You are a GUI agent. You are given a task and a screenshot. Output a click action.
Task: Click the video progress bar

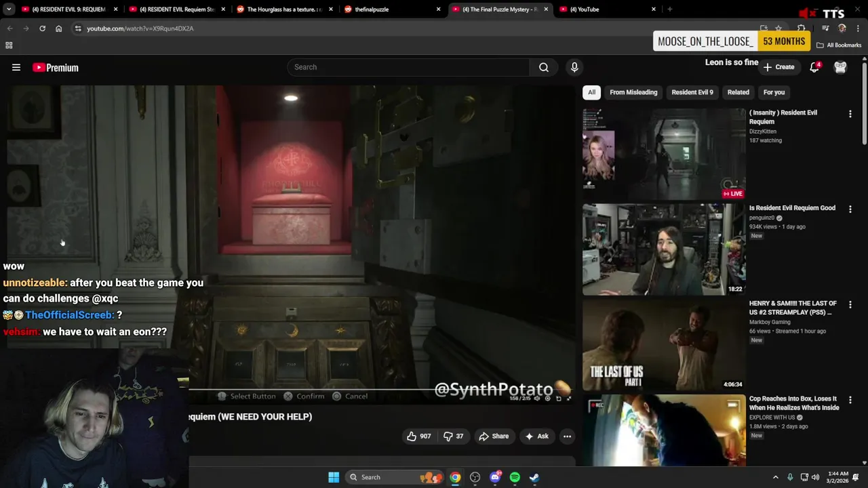(x=379, y=390)
